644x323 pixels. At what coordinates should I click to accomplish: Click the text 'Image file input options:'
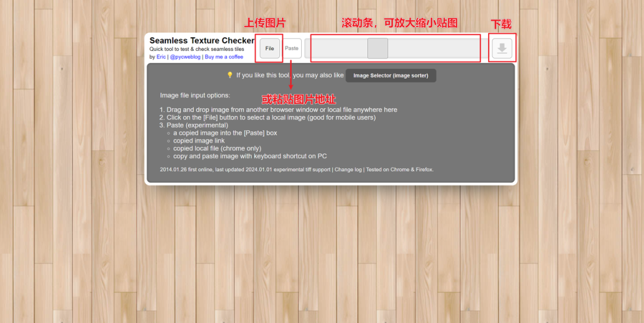tap(195, 96)
